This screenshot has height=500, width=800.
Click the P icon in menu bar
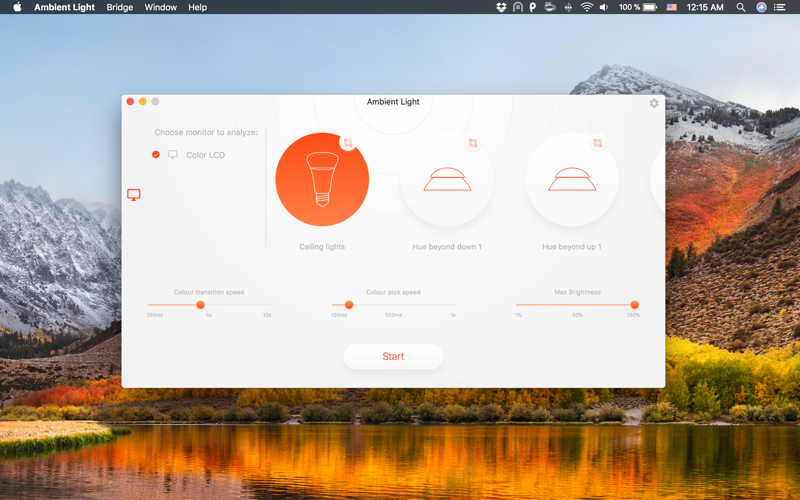coord(533,7)
